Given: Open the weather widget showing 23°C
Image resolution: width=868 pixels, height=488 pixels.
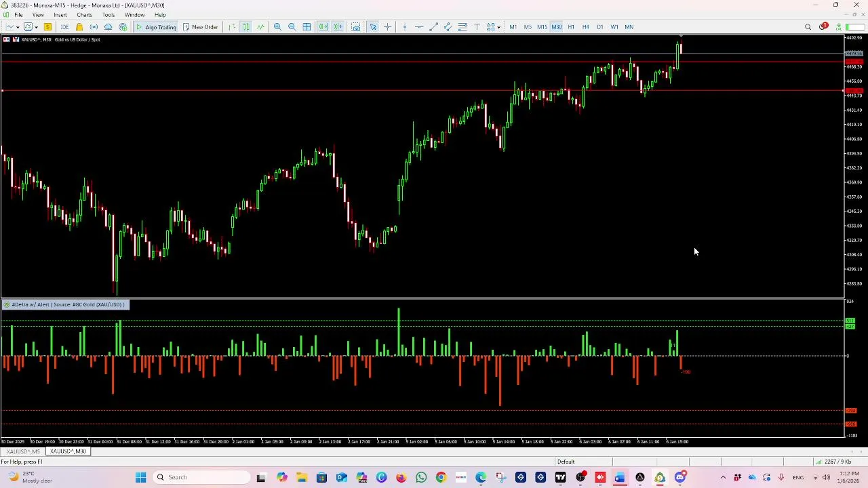Looking at the screenshot, I should pyautogui.click(x=31, y=477).
